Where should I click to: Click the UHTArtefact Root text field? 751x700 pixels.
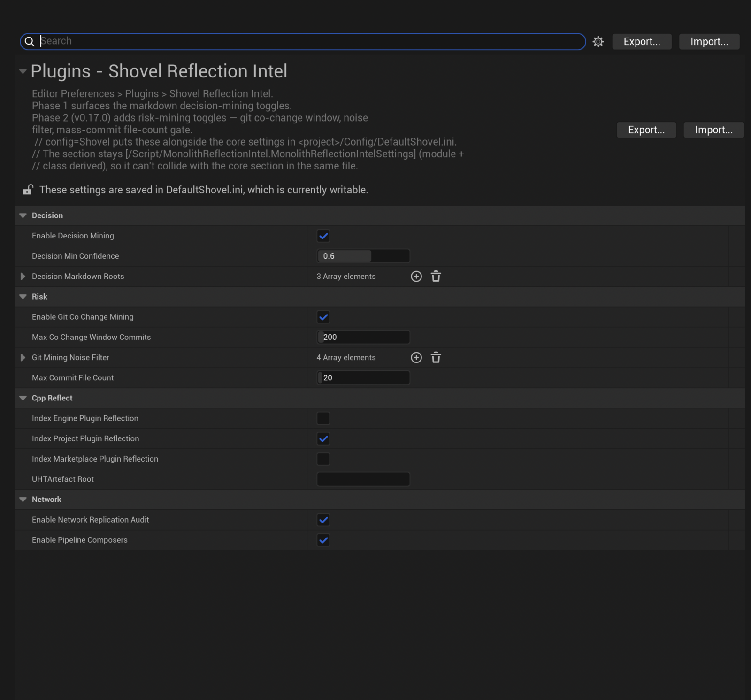coord(363,479)
